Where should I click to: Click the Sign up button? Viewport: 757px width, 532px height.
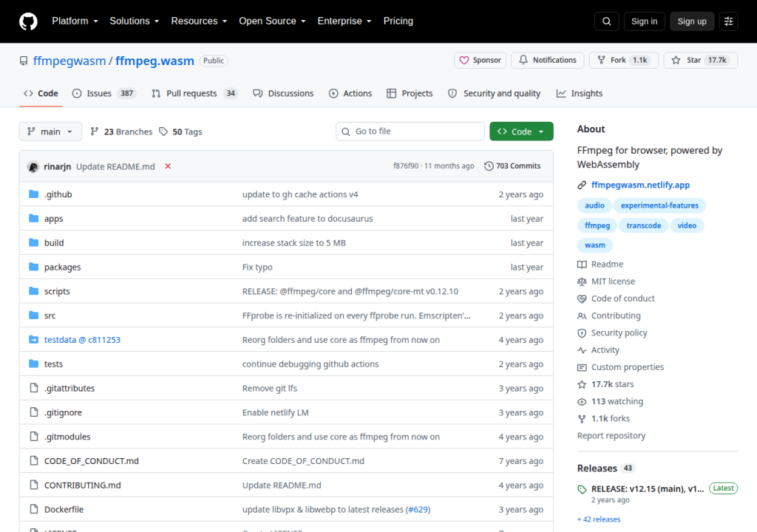pos(692,21)
